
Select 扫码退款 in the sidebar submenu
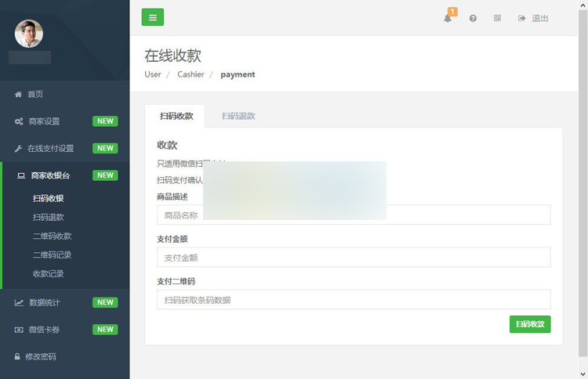click(x=49, y=217)
